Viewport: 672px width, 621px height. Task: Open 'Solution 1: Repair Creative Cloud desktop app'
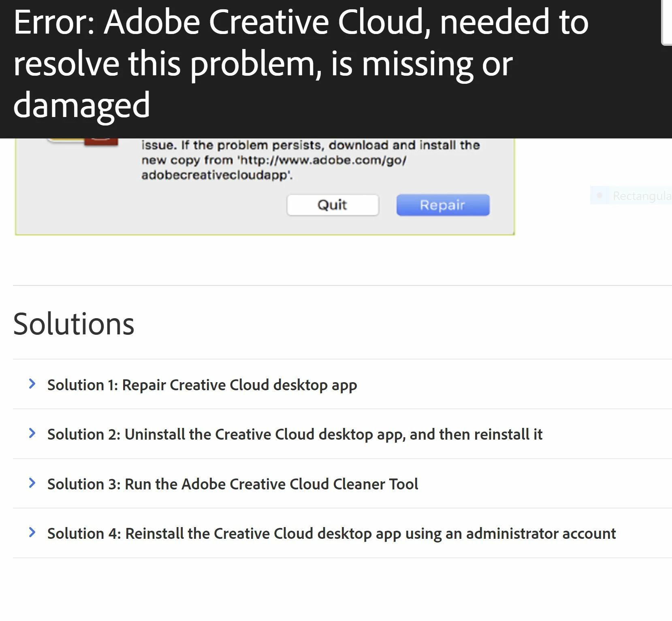pos(202,385)
